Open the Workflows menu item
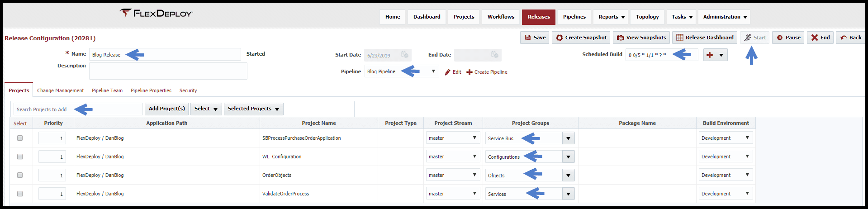Screen dimensions: 868x209 coord(501,17)
